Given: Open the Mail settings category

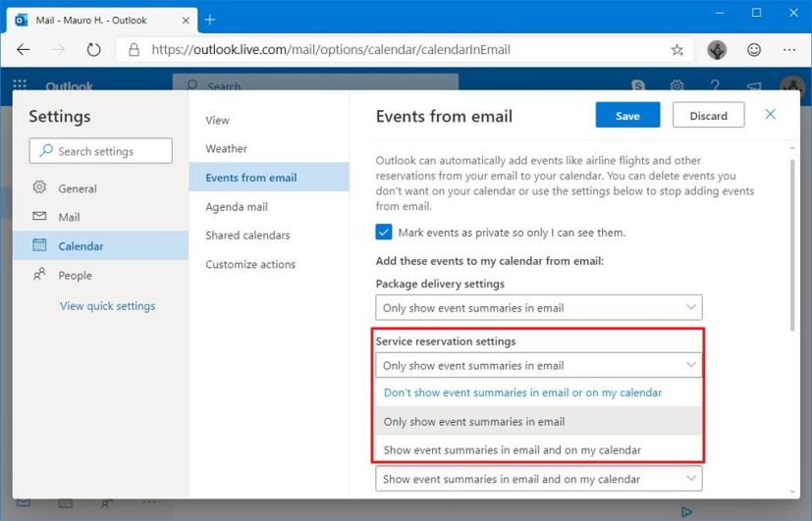Looking at the screenshot, I should point(101,217).
